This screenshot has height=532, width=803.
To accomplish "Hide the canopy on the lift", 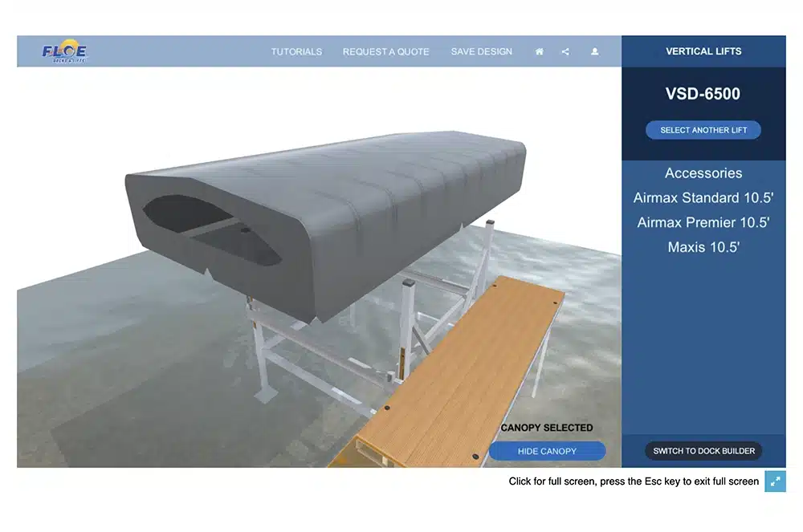I will coord(547,451).
